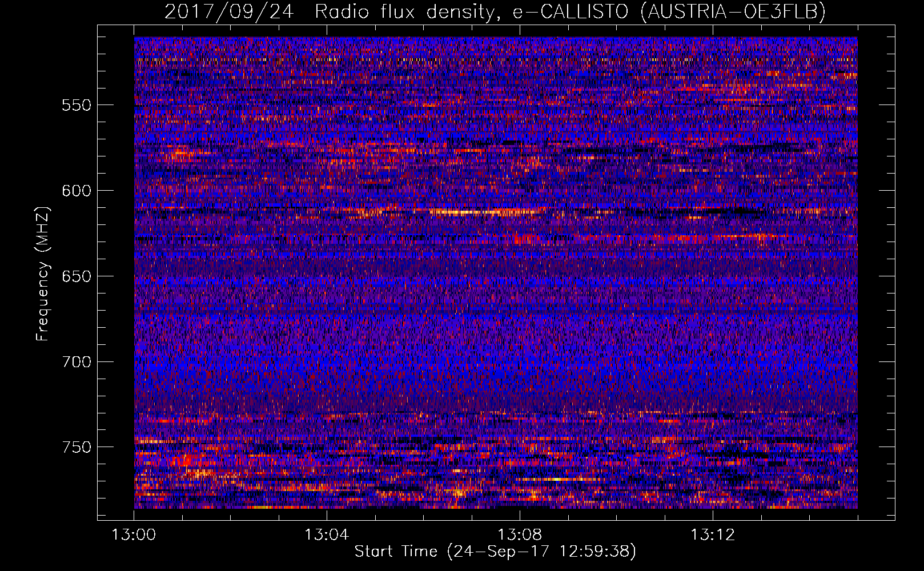The image size is (924, 571).
Task: Click the '13:08' time tick label
Action: [520, 535]
